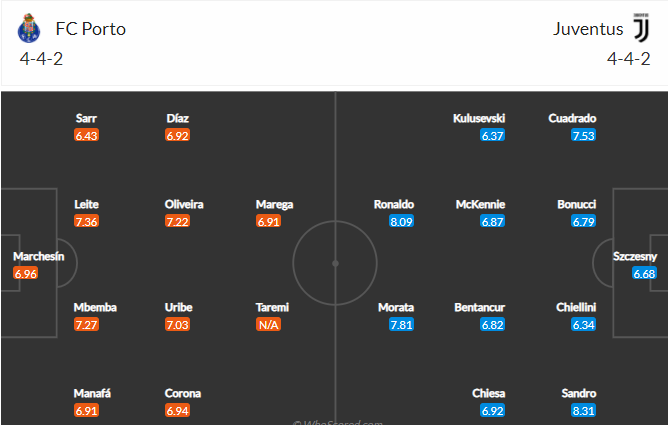Click player name Corona

[183, 393]
